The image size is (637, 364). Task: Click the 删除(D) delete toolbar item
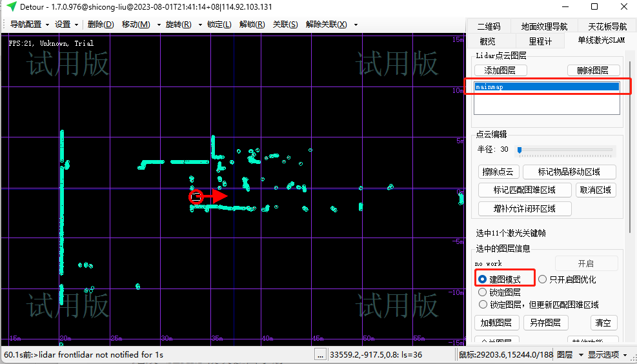click(100, 25)
